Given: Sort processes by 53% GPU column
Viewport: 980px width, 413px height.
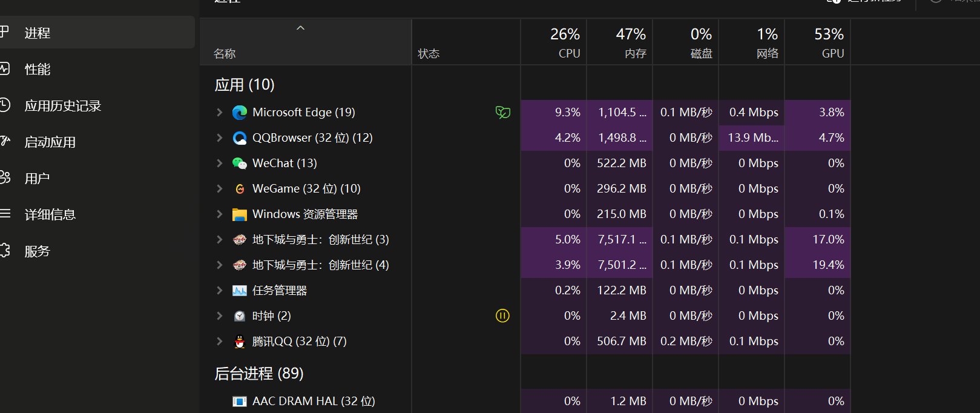Looking at the screenshot, I should pyautogui.click(x=817, y=42).
